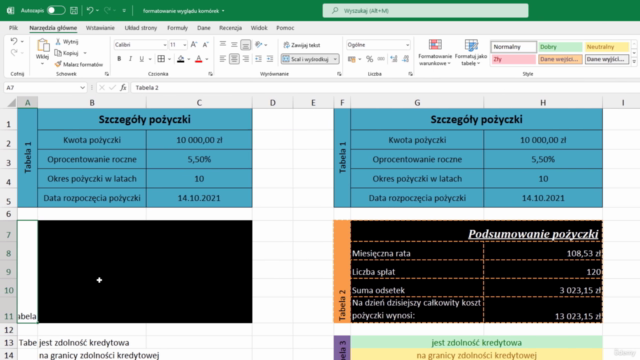Click the select all corner triangle
This screenshot has width=640, height=360.
(x=11, y=102)
